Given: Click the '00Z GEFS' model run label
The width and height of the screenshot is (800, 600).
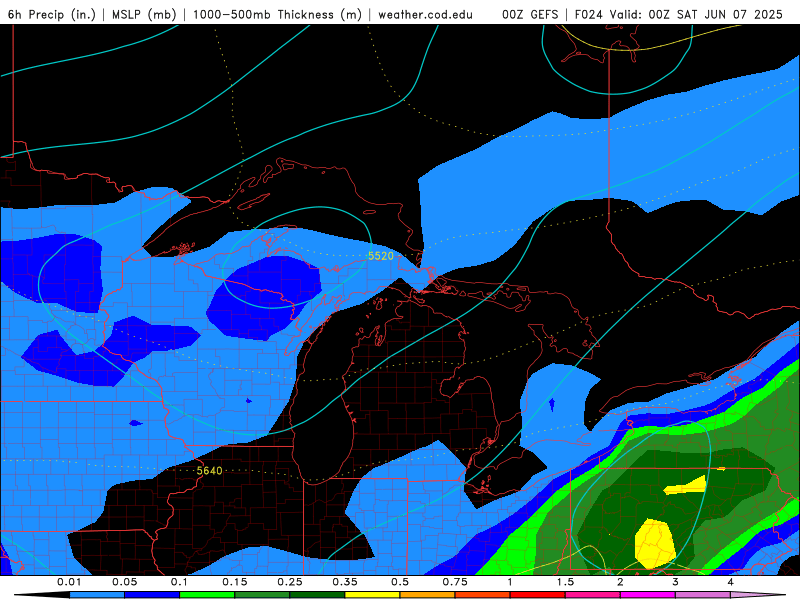Looking at the screenshot, I should pos(530,14).
